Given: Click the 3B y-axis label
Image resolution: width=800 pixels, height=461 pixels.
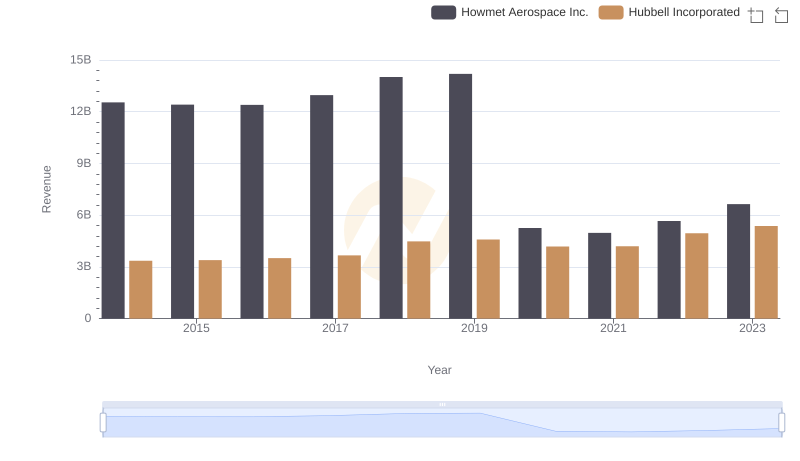Looking at the screenshot, I should [x=84, y=267].
